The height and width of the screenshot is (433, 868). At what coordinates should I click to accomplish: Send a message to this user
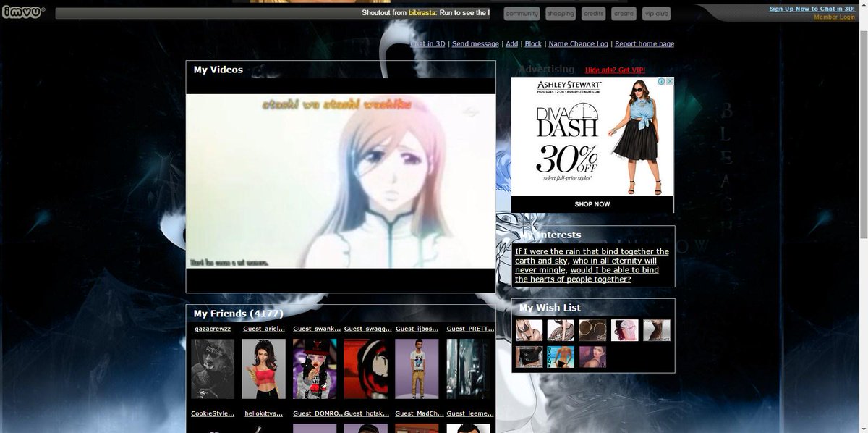click(x=475, y=43)
